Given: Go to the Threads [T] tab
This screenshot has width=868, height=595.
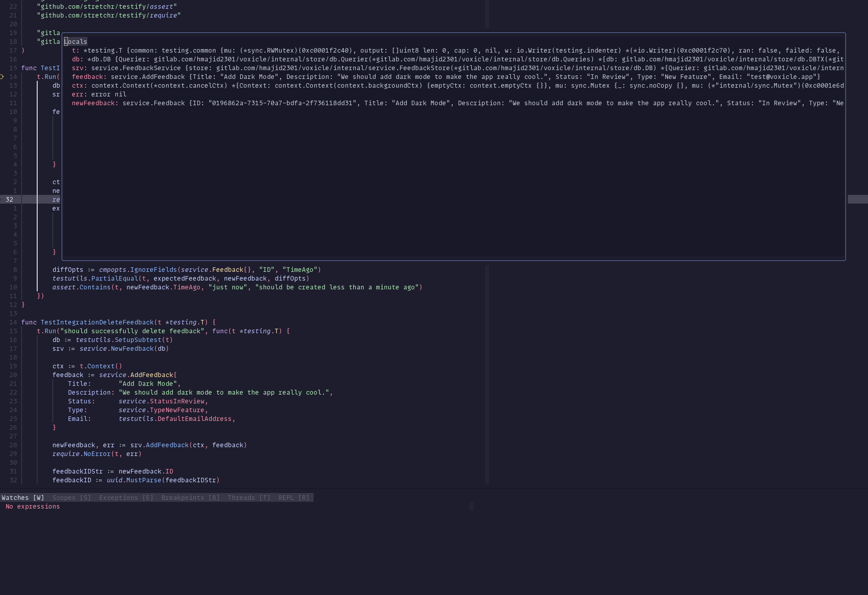Looking at the screenshot, I should click(249, 498).
